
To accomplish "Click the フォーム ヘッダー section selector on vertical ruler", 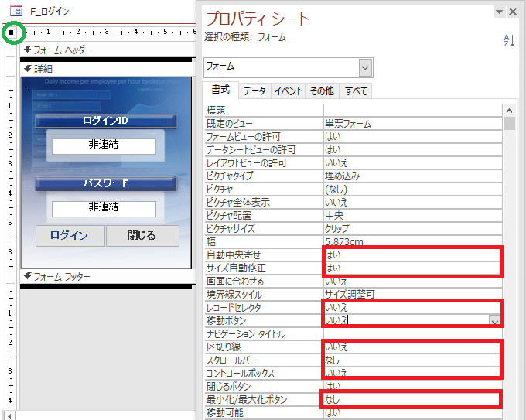I will pyautogui.click(x=11, y=50).
